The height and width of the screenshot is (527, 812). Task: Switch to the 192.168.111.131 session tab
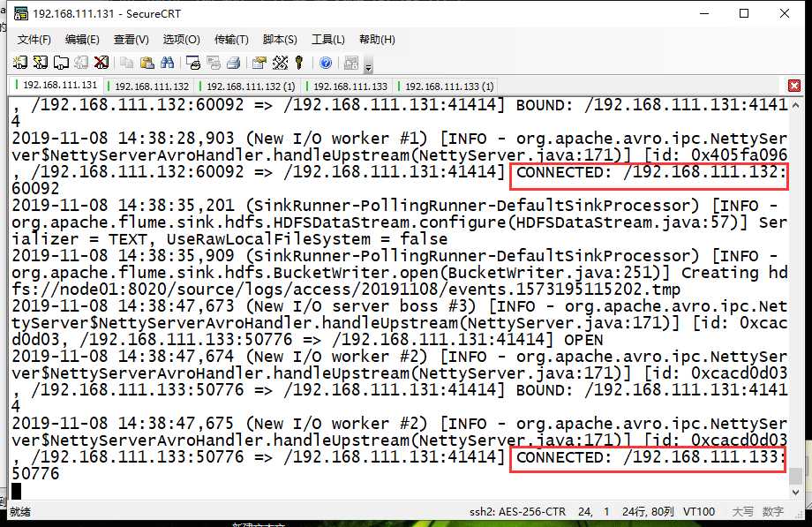coord(56,85)
